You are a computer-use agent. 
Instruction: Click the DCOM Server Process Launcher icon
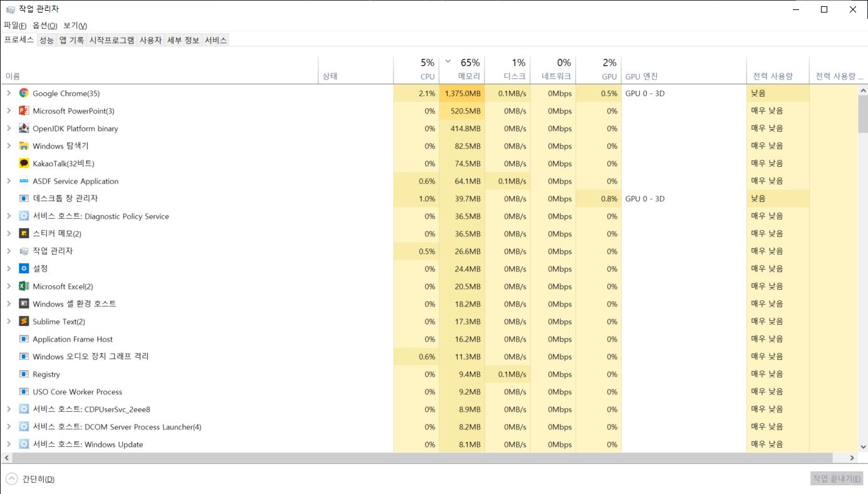24,426
